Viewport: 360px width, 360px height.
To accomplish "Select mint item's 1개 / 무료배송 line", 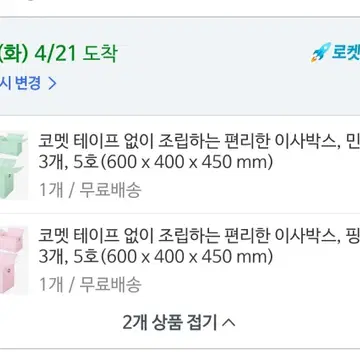I will 90,190.
